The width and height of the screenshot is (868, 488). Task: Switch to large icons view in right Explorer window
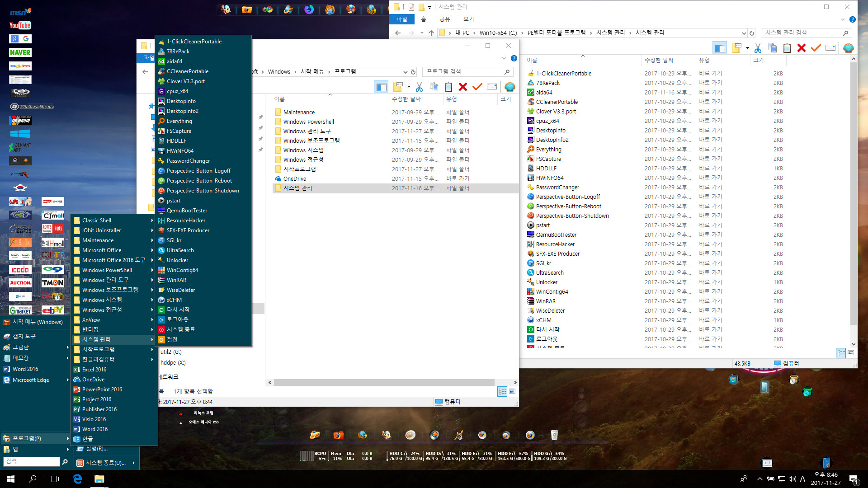(851, 353)
